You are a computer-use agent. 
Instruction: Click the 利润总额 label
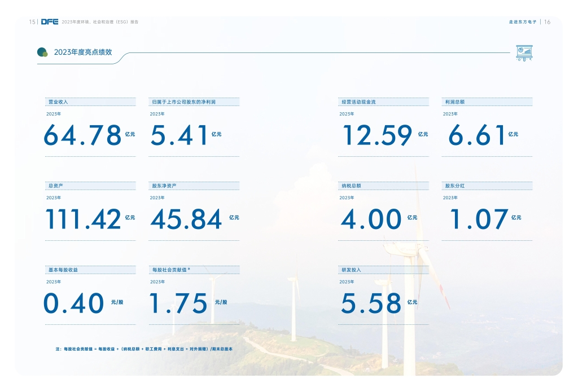tap(454, 102)
